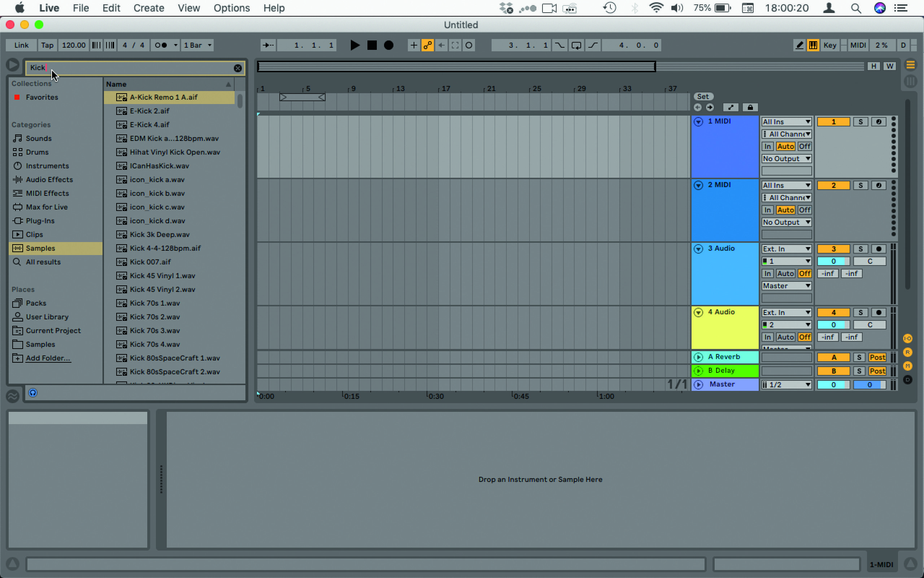Viewport: 924px width, 578px height.
Task: Select the Audio Effects category
Action: pyautogui.click(x=49, y=180)
